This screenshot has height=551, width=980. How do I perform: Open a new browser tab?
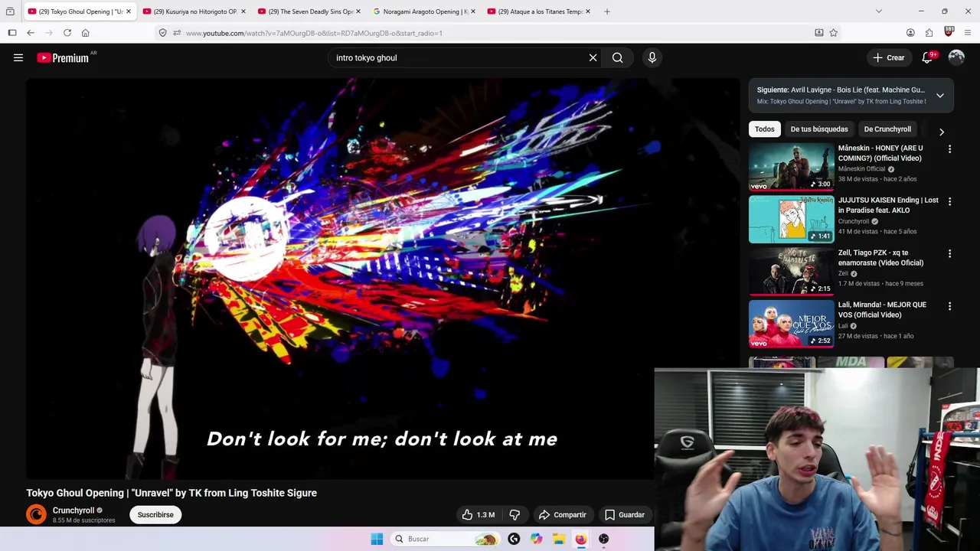click(x=607, y=11)
